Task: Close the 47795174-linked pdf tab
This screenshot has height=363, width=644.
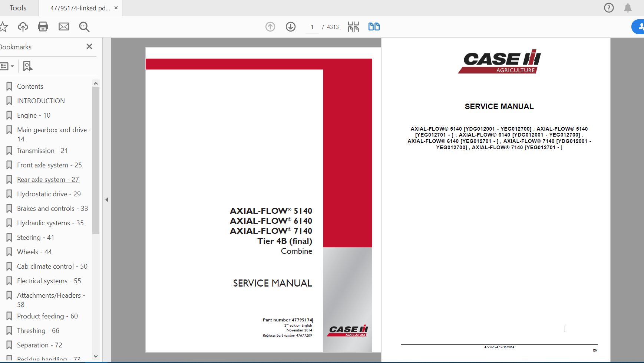Action: tap(116, 8)
